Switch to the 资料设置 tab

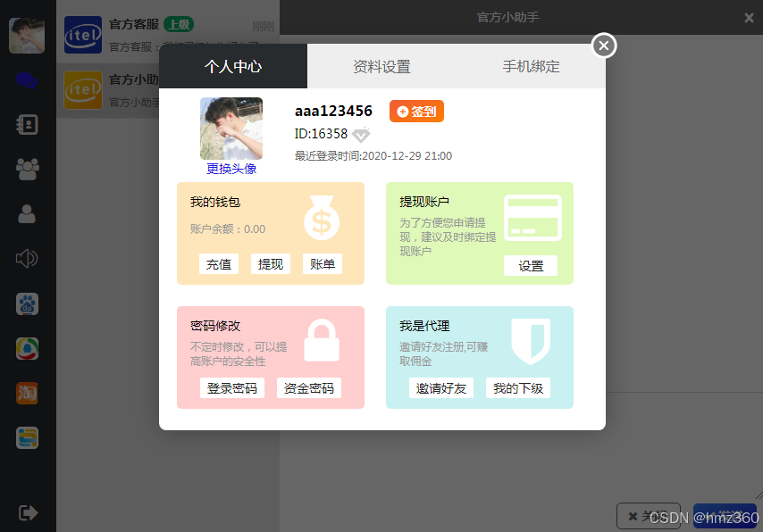[x=382, y=66]
